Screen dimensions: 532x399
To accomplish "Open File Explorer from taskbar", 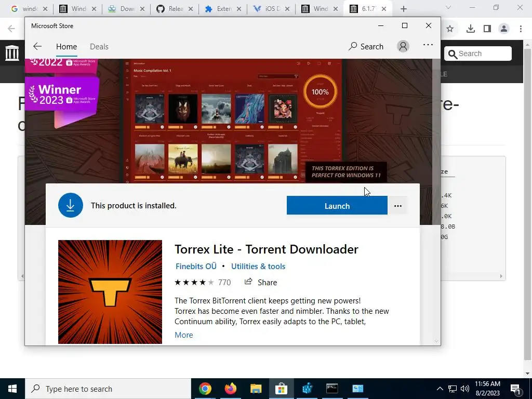I will point(256,389).
